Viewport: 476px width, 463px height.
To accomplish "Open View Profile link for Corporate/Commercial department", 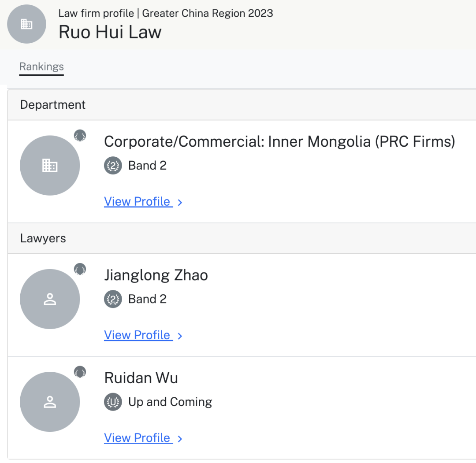I will pos(138,202).
